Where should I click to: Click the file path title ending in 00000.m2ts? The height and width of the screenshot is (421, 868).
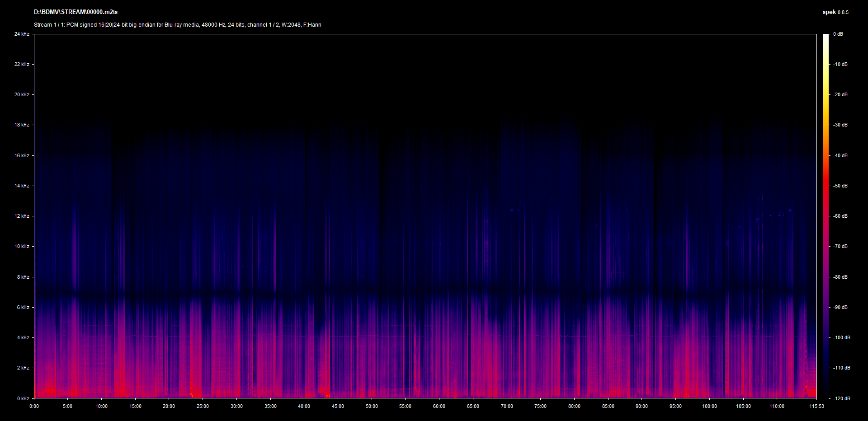75,12
